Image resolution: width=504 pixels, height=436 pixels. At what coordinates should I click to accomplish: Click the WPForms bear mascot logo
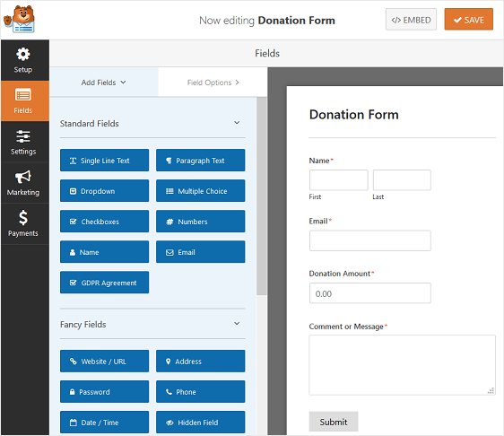pyautogui.click(x=20, y=20)
